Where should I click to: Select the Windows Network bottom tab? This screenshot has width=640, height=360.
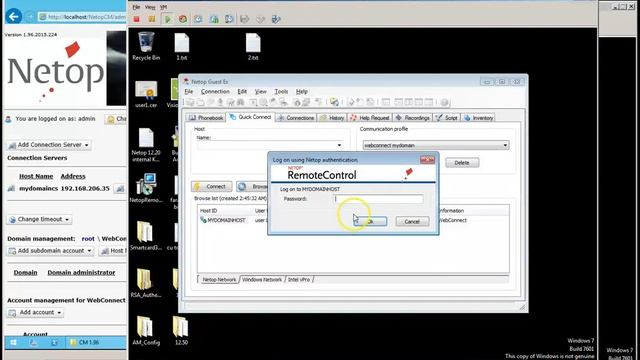pyautogui.click(x=262, y=280)
